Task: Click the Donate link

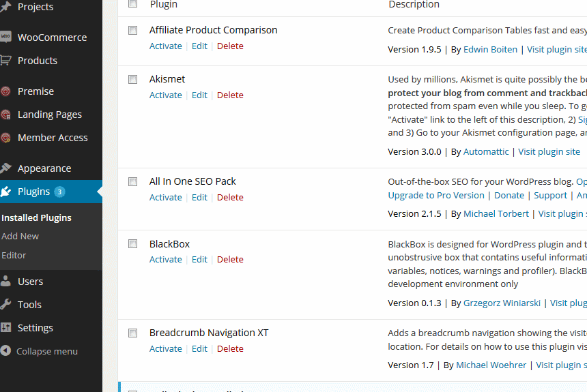Action: pos(509,195)
